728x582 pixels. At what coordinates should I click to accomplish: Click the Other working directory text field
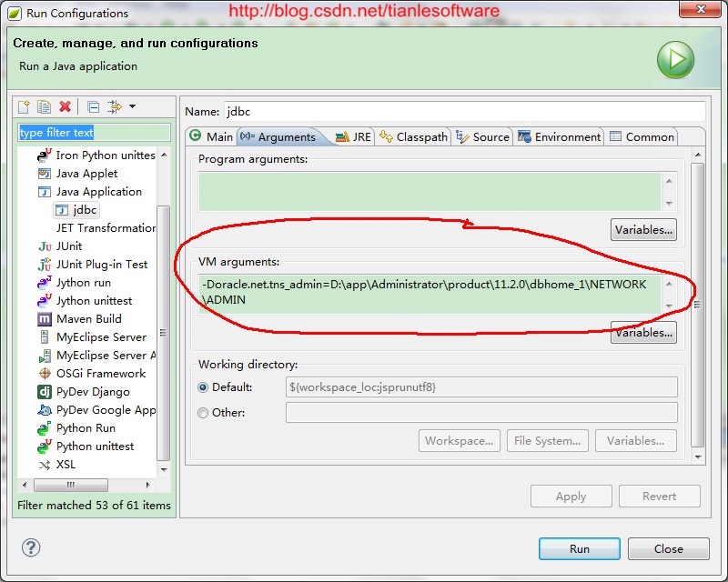[481, 413]
